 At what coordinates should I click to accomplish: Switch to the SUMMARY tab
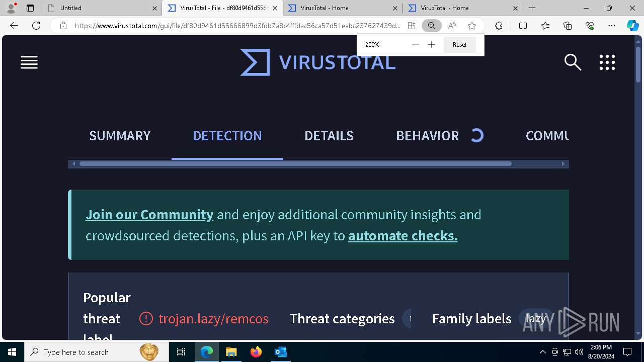(x=120, y=136)
